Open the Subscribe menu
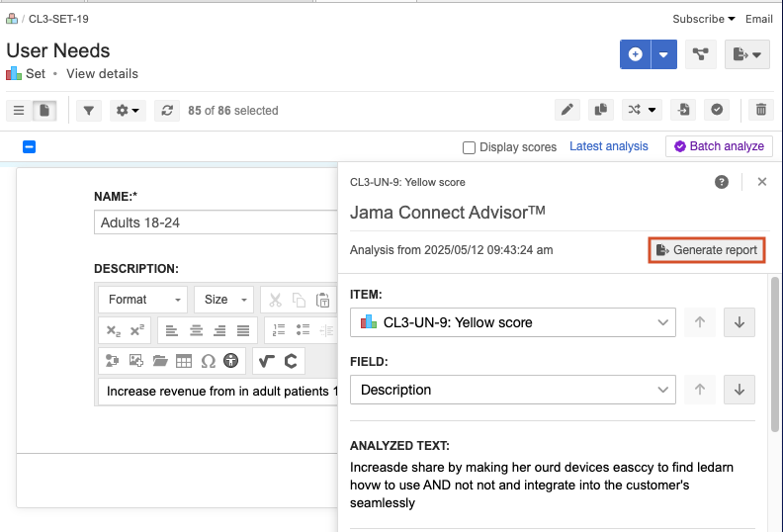Viewport: 783px width, 532px height. 703,19
